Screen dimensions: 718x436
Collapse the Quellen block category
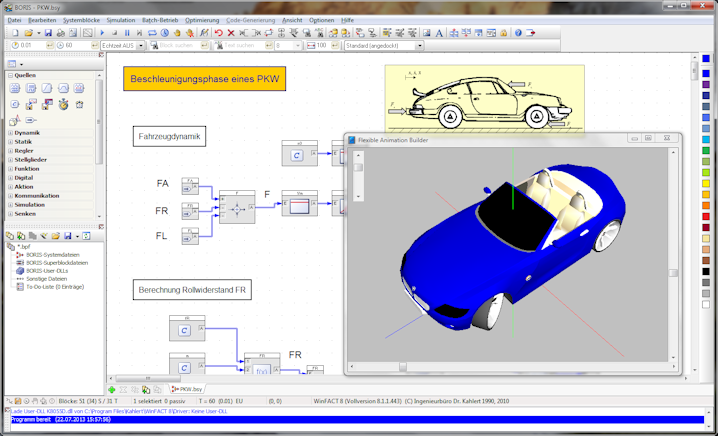(10, 75)
